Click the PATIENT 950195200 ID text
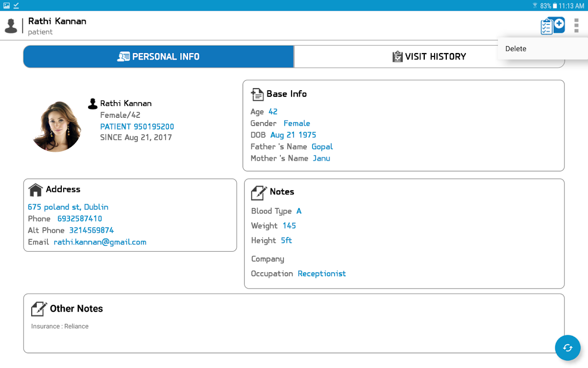Screen dimensions: 588x368 (137, 127)
